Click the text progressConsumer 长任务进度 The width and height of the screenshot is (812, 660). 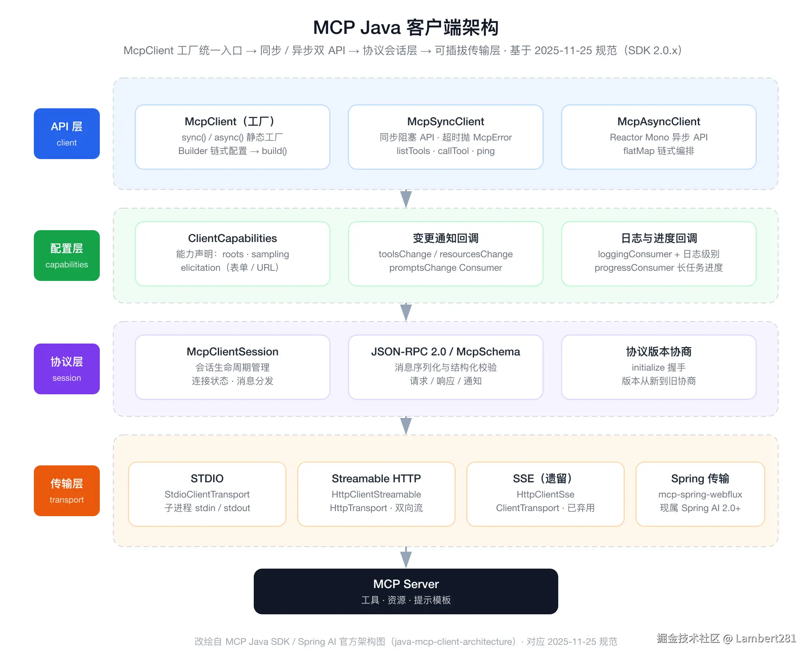click(659, 268)
